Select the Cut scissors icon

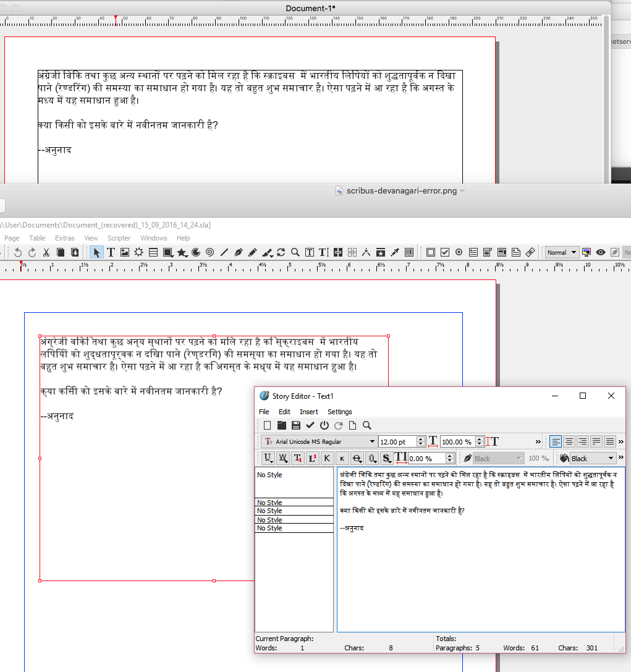(46, 252)
